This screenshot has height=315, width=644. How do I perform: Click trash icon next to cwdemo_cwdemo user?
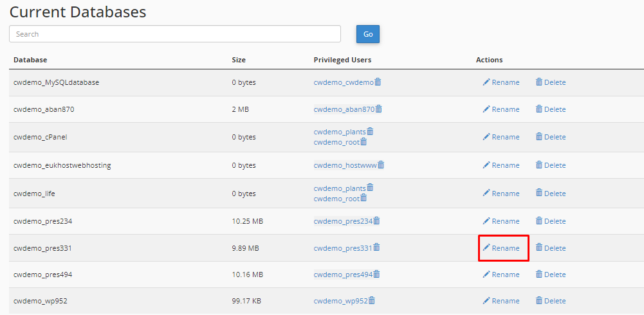tap(378, 82)
